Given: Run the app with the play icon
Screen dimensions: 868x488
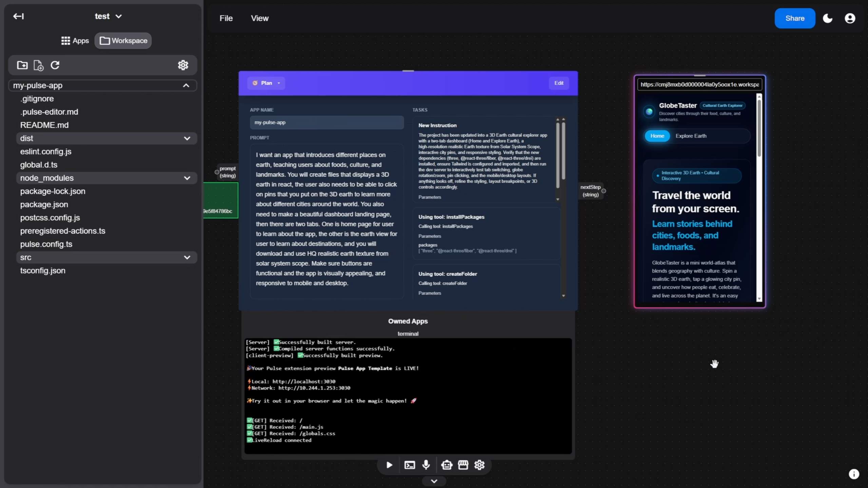Looking at the screenshot, I should click(x=389, y=465).
